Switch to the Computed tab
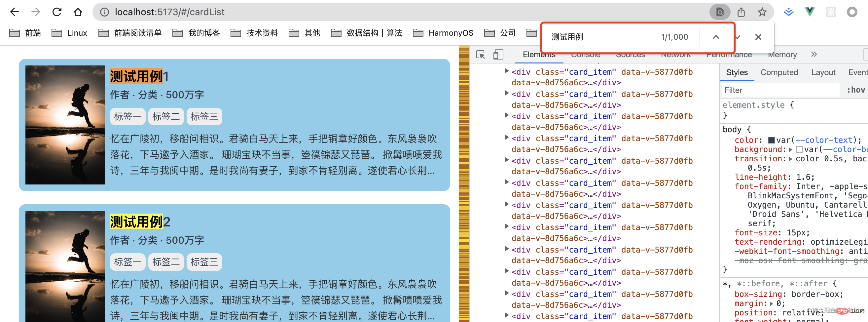The image size is (868, 322). click(x=779, y=72)
